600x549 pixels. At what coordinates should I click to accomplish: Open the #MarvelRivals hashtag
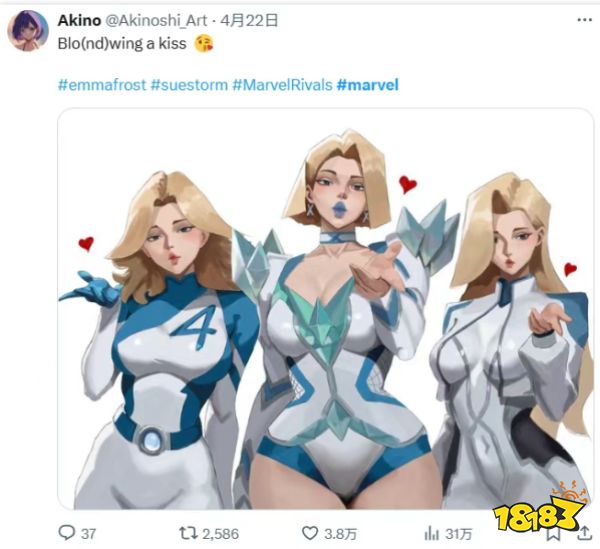(x=282, y=85)
